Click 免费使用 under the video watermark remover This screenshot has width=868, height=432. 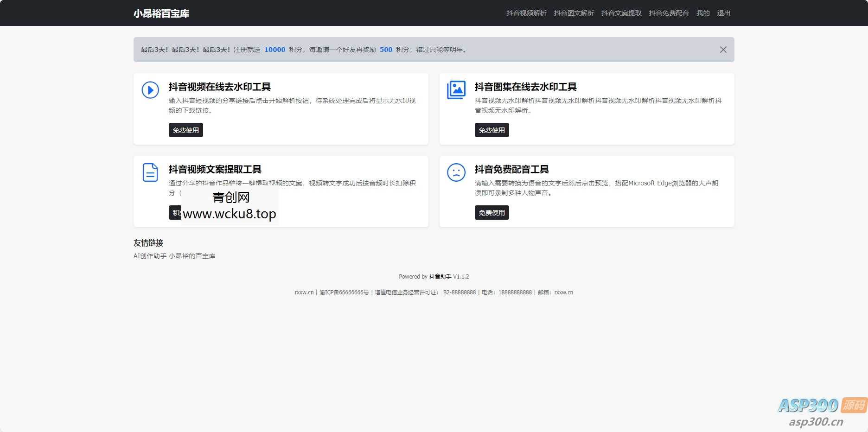pos(185,130)
